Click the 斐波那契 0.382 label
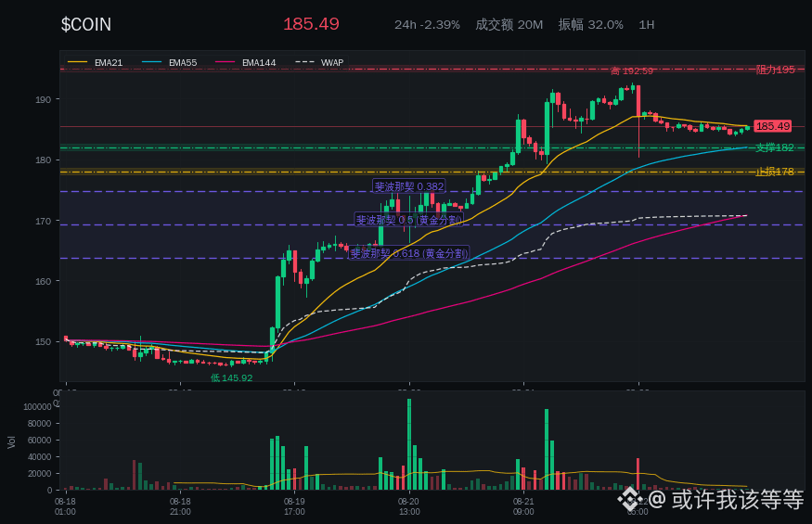This screenshot has height=524, width=812. [x=409, y=186]
